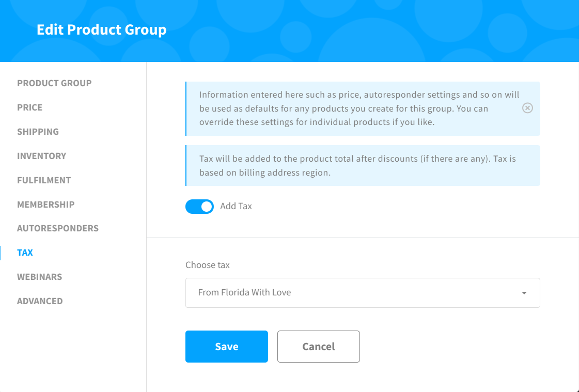The image size is (579, 392).
Task: Open the Inventory settings
Action: click(42, 156)
